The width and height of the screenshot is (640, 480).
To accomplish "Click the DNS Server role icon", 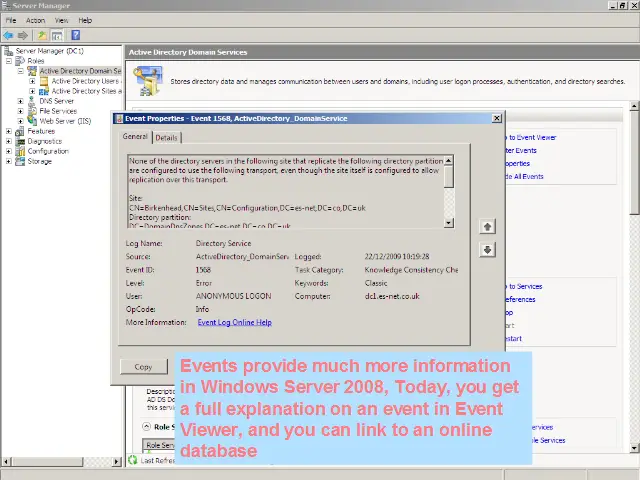I will pyautogui.click(x=32, y=101).
